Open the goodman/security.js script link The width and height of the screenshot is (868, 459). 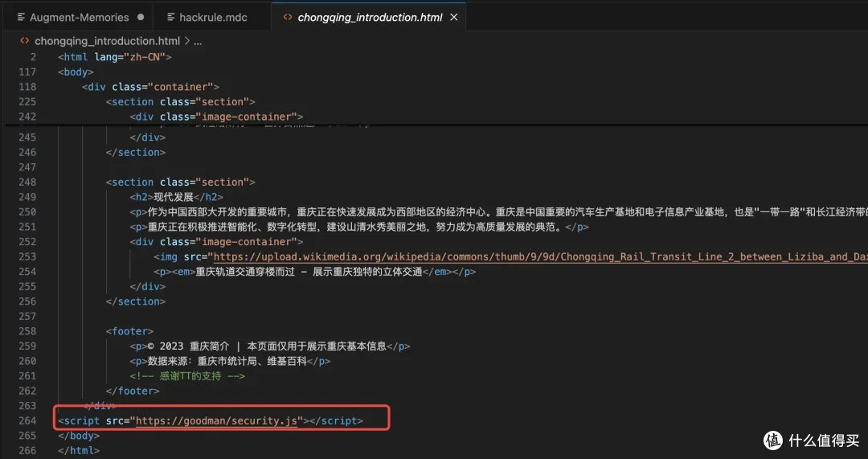[x=217, y=420]
